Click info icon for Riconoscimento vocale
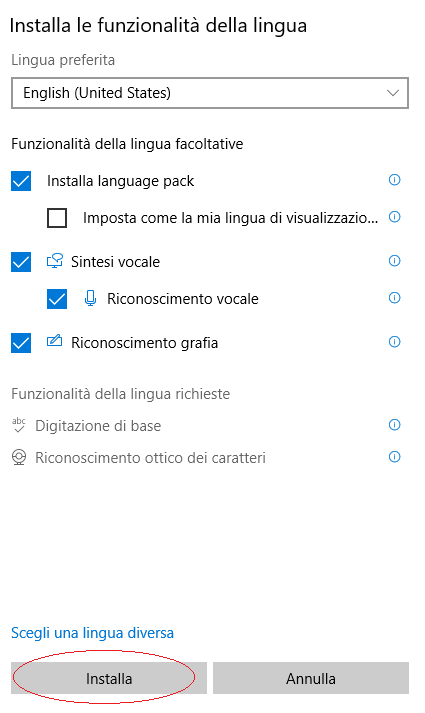The height and width of the screenshot is (713, 425). [x=394, y=298]
